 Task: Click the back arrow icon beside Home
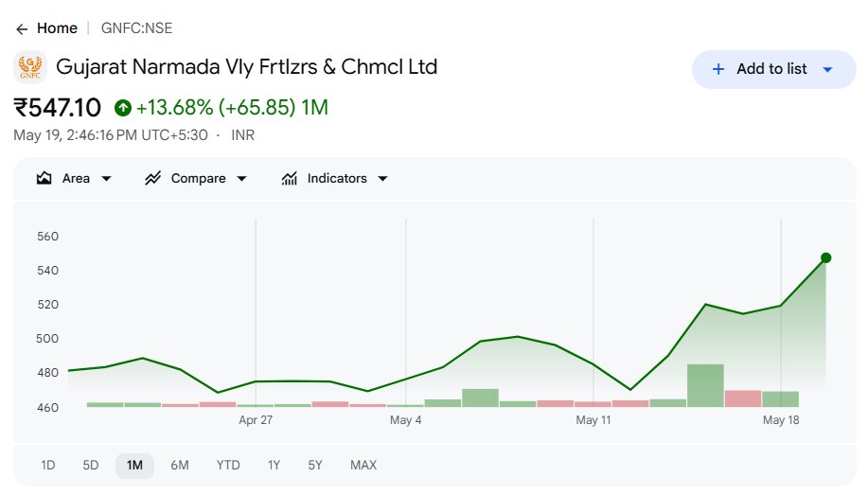click(22, 29)
